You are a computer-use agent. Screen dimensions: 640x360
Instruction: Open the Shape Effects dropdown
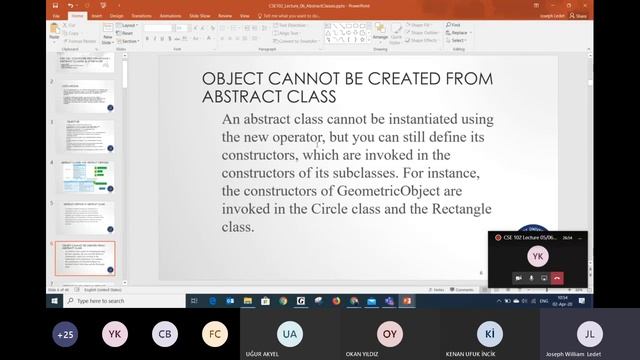tap(422, 40)
